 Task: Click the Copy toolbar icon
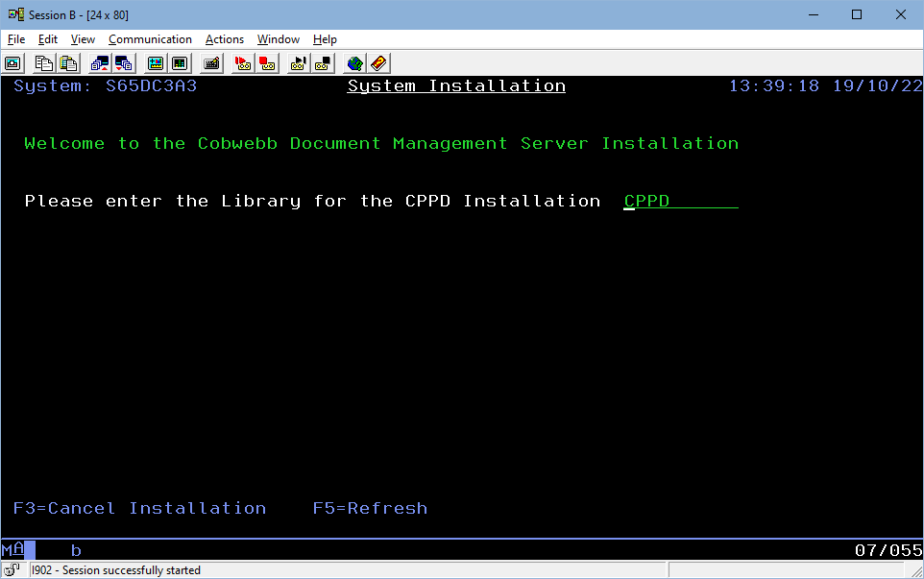43,63
